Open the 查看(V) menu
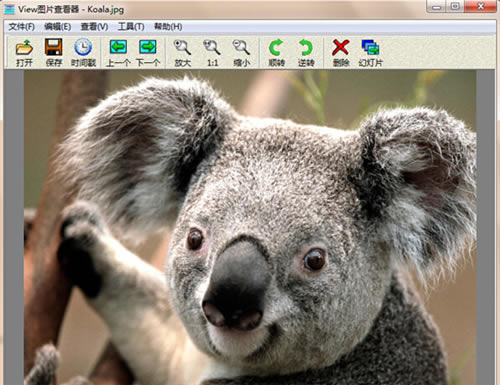Viewport: 500px width, 385px height. [94, 27]
